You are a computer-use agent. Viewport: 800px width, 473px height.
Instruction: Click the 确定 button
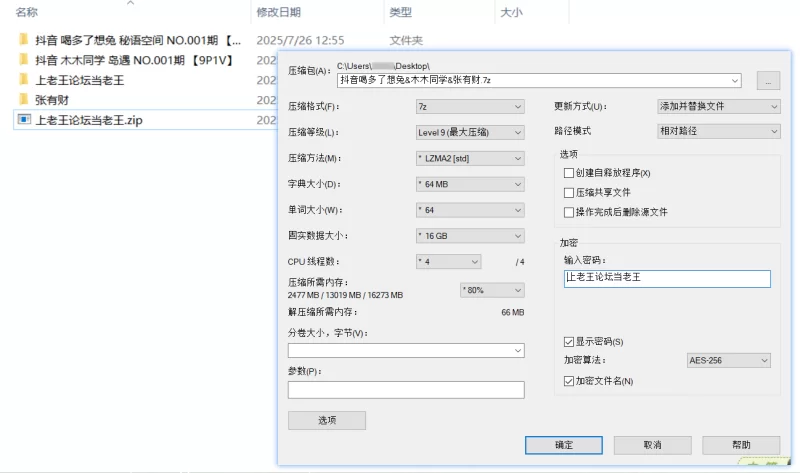564,445
